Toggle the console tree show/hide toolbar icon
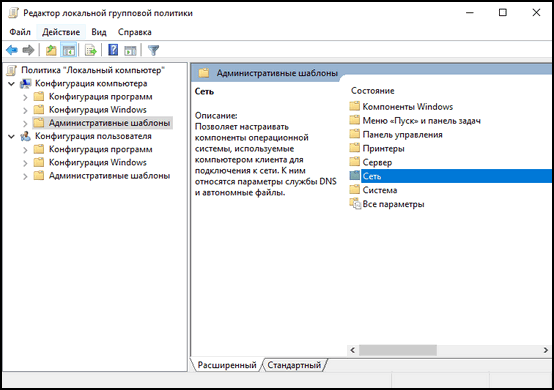 (69, 50)
